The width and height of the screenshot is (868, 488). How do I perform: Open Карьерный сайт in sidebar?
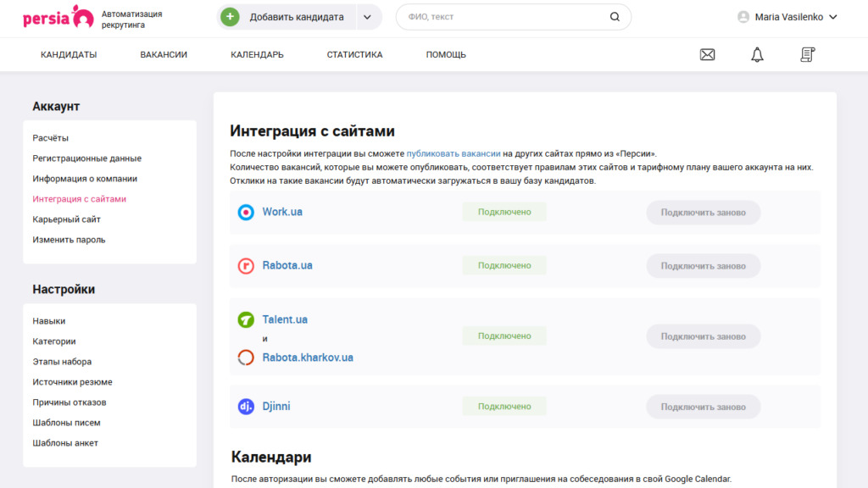pyautogui.click(x=66, y=219)
